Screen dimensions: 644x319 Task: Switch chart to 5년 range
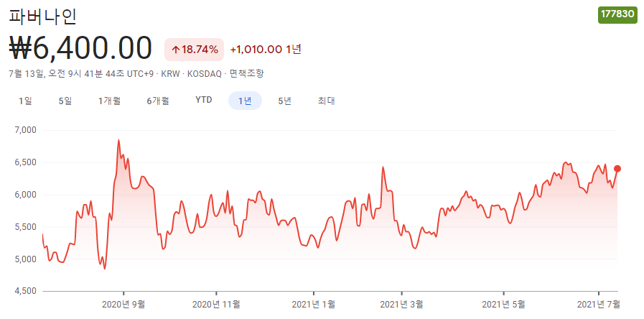(x=284, y=101)
